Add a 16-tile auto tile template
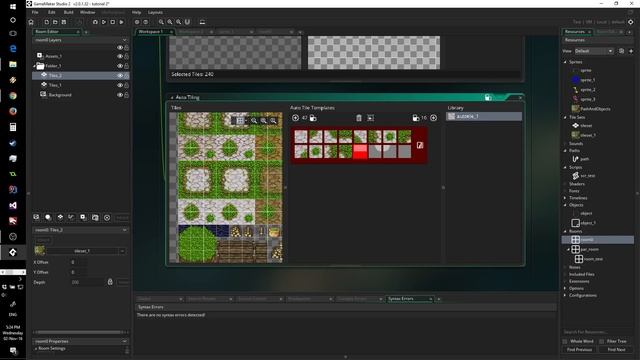This screenshot has height=360, width=640. click(x=433, y=118)
